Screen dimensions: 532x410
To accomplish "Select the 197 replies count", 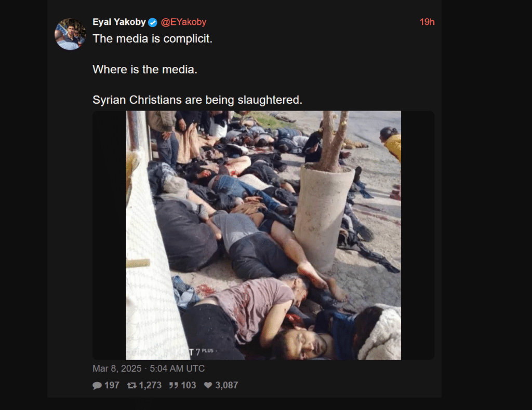I will tap(112, 385).
